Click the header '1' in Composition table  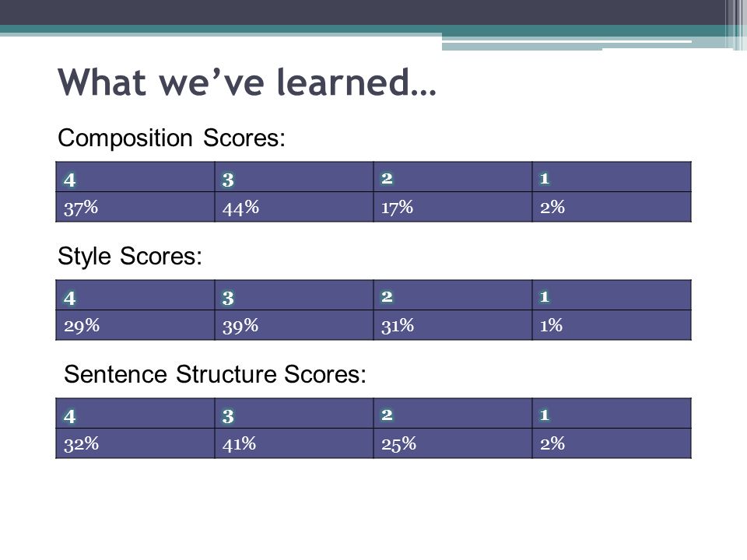pos(612,177)
